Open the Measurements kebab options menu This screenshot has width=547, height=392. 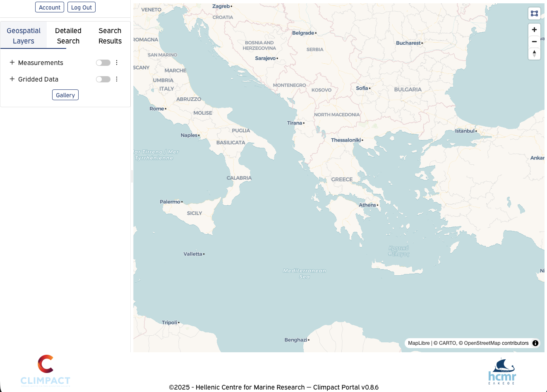coord(116,62)
